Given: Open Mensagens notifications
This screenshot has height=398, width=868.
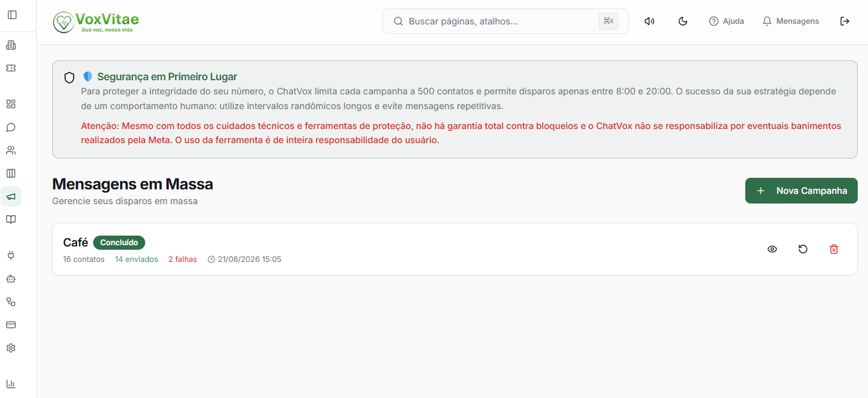Looking at the screenshot, I should [790, 21].
